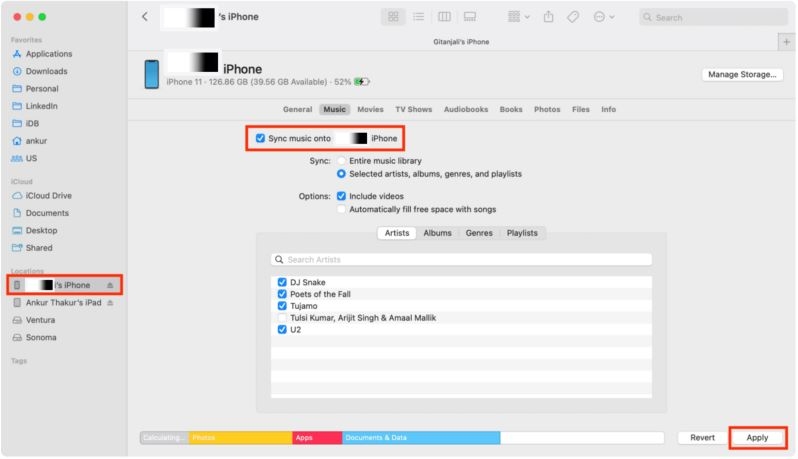The height and width of the screenshot is (459, 798).
Task: Click the Finder search field
Action: click(713, 17)
